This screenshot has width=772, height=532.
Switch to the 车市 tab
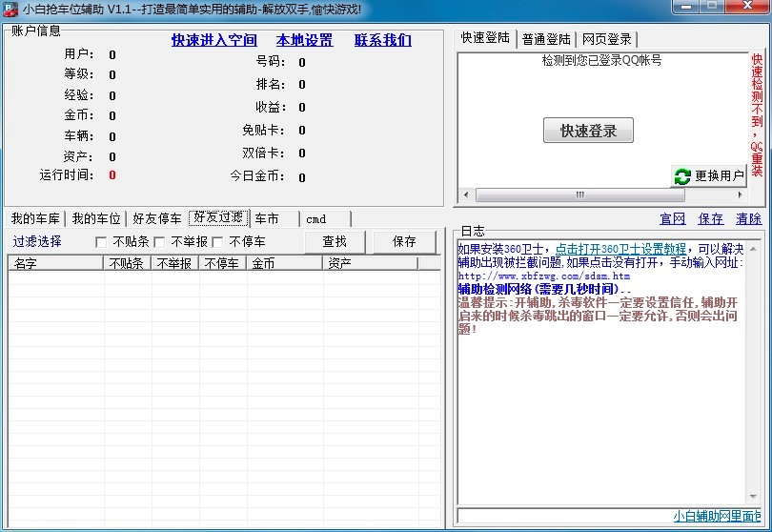267,218
